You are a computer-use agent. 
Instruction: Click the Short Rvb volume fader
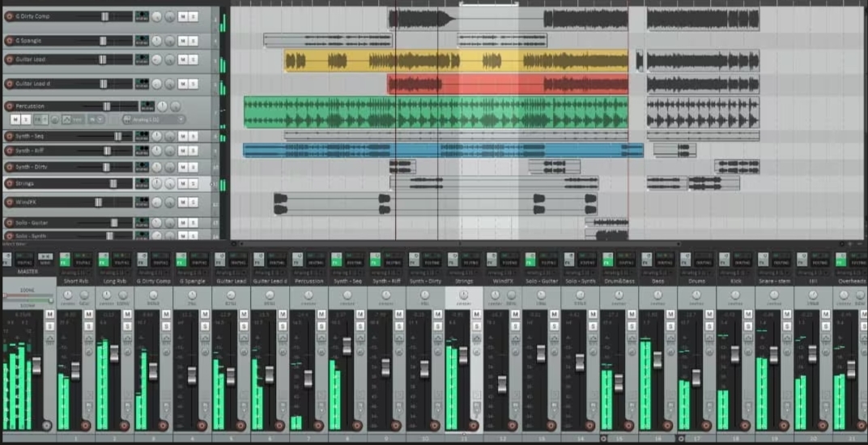[75, 370]
